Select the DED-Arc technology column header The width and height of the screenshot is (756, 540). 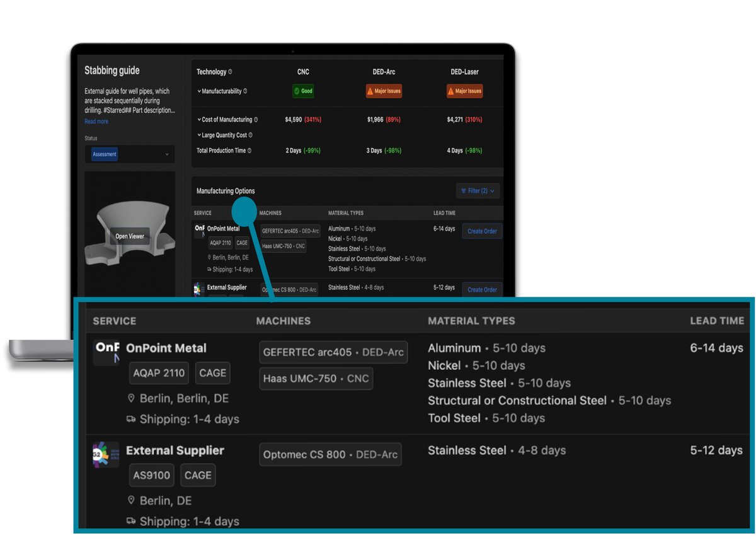[x=383, y=72]
